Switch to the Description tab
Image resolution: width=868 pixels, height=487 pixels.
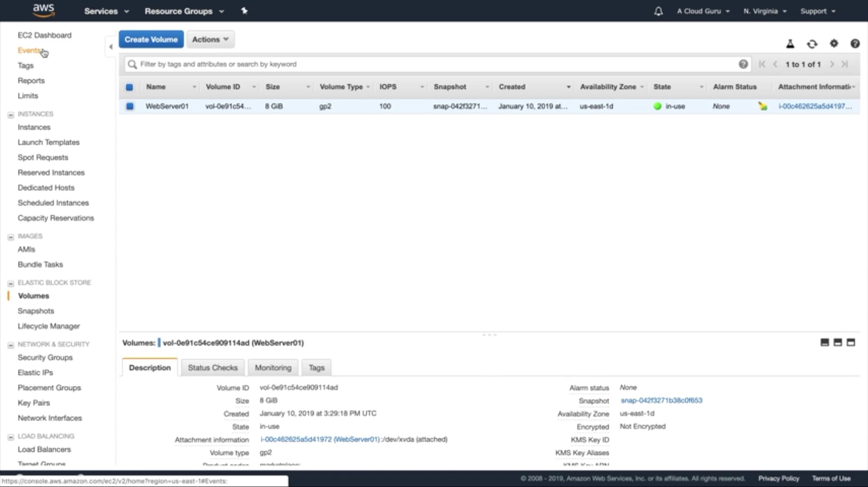tap(150, 368)
